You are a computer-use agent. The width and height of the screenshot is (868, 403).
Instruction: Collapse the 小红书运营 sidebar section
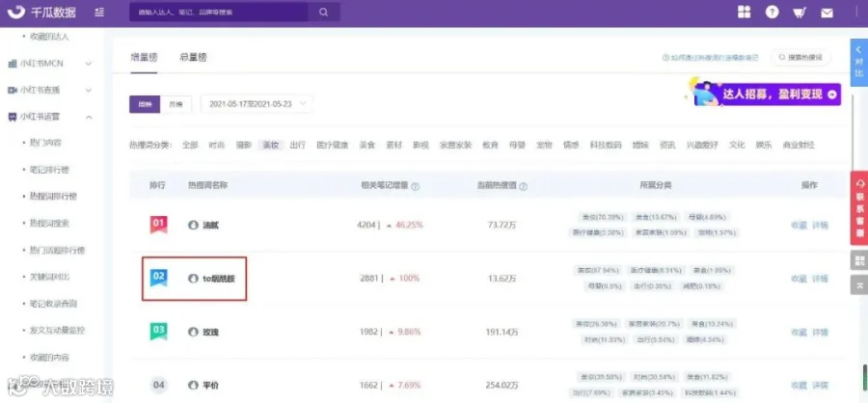(51, 117)
